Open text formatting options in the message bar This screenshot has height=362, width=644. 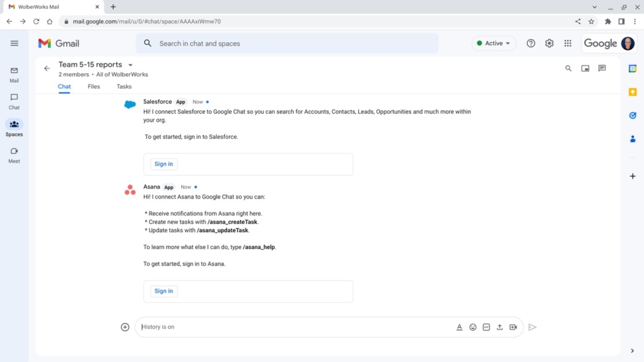point(459,327)
